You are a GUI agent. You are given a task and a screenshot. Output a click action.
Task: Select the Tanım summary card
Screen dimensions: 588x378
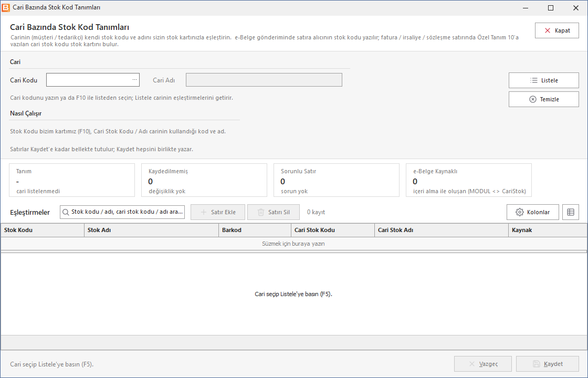(72, 180)
